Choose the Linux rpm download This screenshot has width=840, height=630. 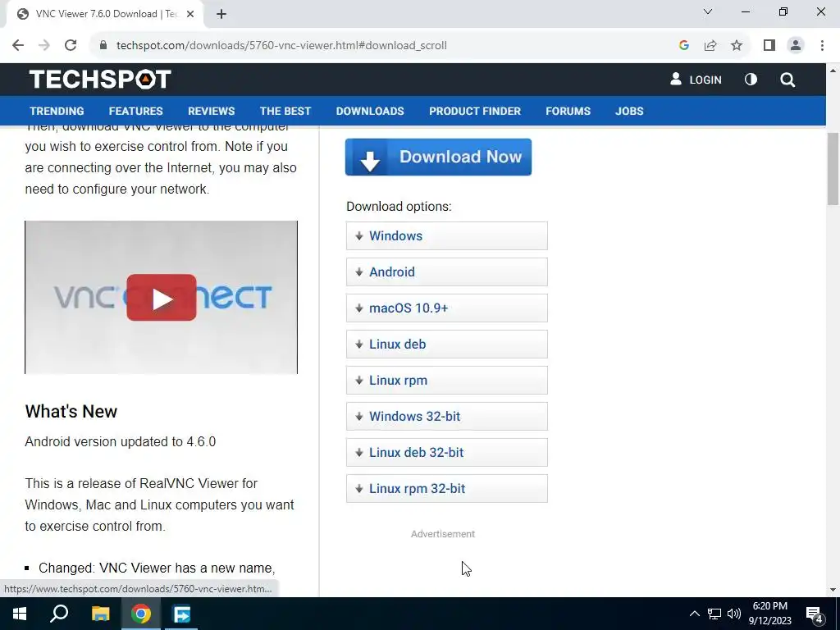(447, 381)
